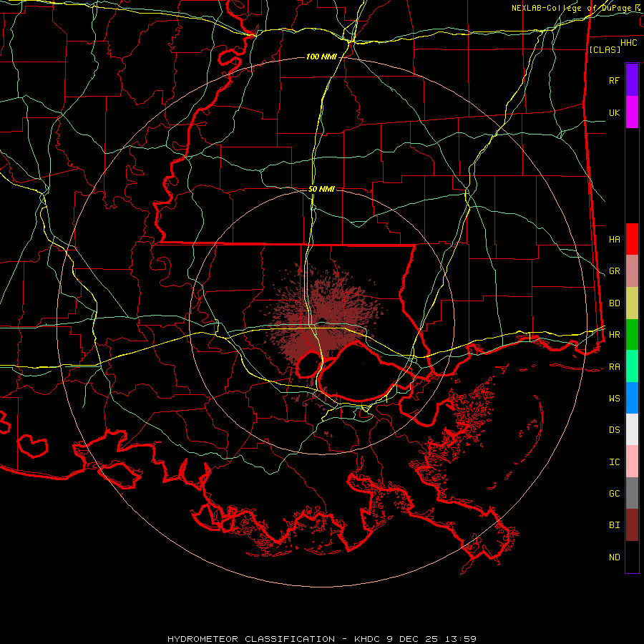The width and height of the screenshot is (644, 644).
Task: Click the GR legend label
Action: [615, 271]
